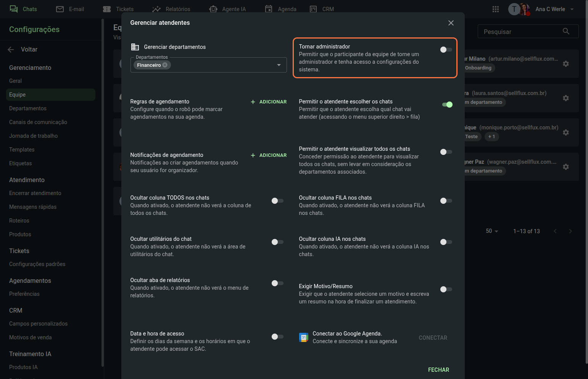The height and width of the screenshot is (379, 588).
Task: Click the Chats icon in top navigation
Action: click(x=14, y=9)
